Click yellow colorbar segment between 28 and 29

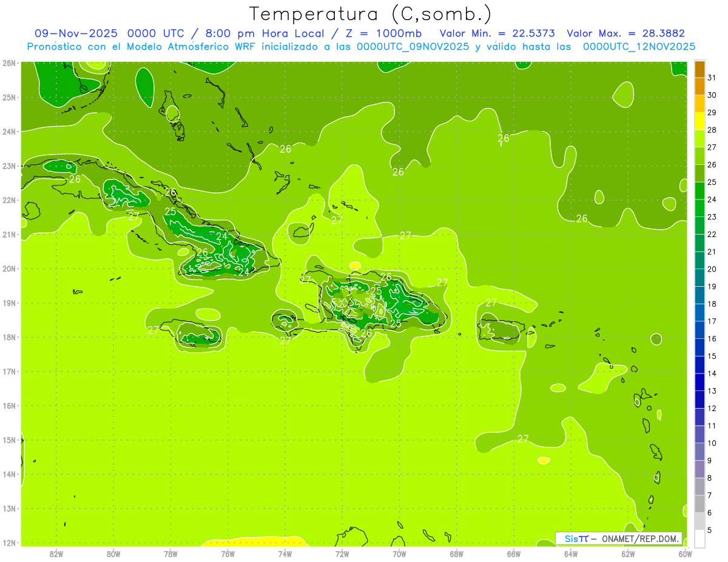pyautogui.click(x=699, y=121)
